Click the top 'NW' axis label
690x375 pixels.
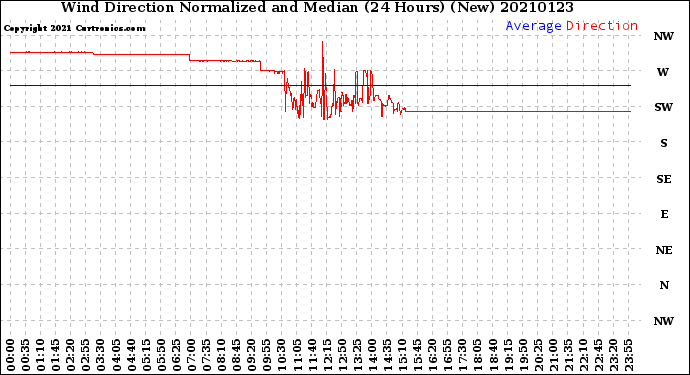coord(664,37)
